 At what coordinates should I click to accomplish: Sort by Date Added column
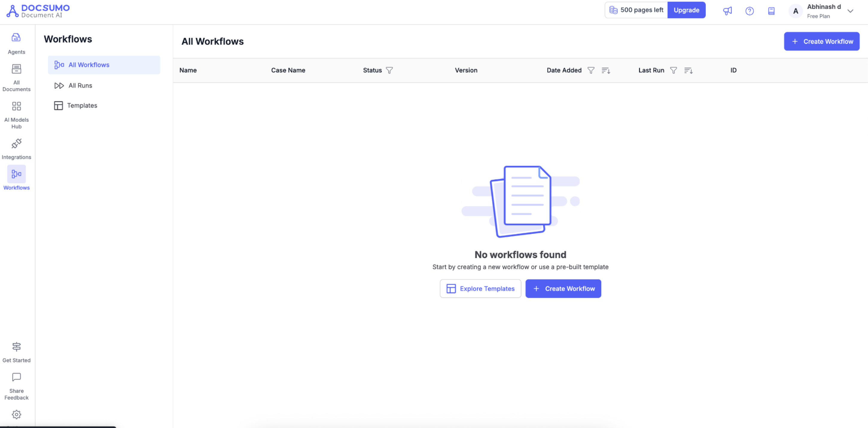click(606, 70)
